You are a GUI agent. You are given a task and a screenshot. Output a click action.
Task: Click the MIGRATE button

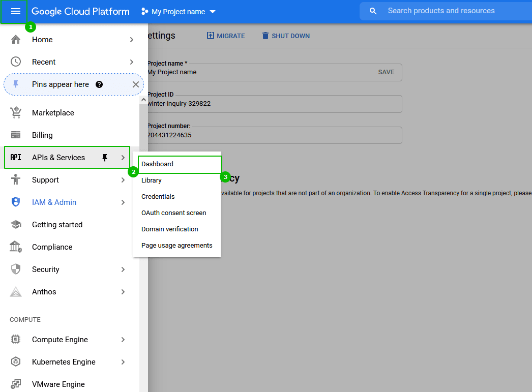pos(226,36)
